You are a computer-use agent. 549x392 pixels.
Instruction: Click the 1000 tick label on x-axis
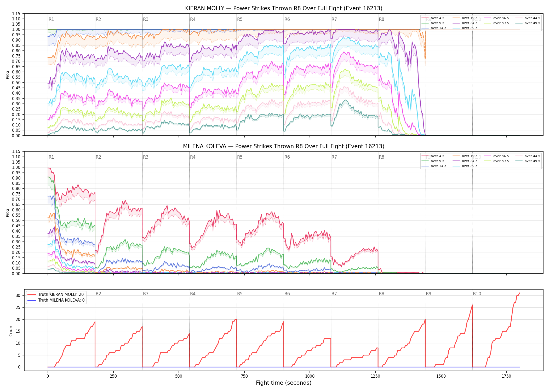click(310, 376)
